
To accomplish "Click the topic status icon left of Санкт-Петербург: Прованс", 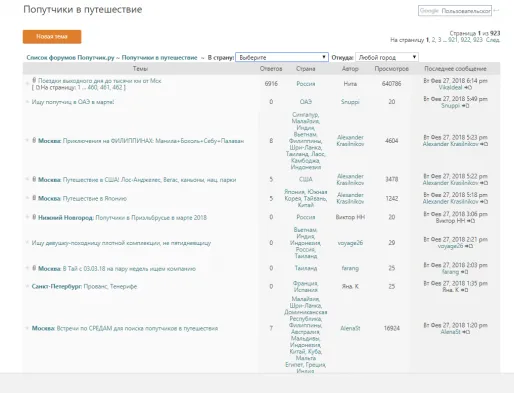I will (27, 286).
